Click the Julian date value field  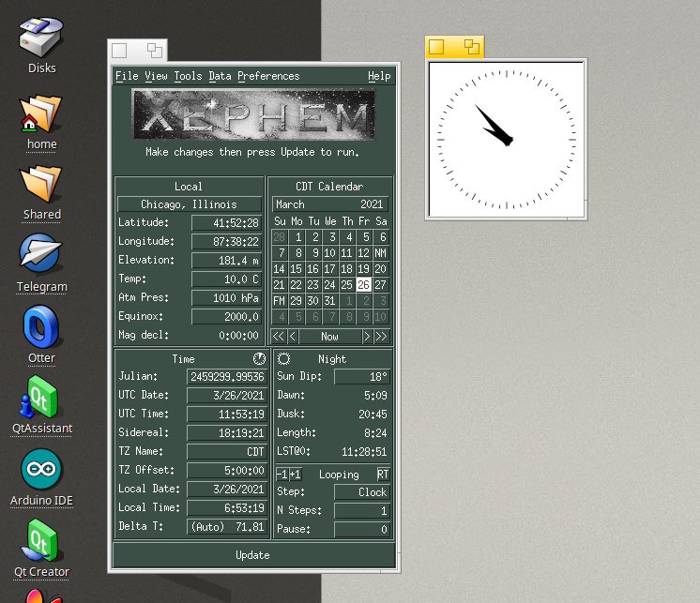(x=227, y=377)
